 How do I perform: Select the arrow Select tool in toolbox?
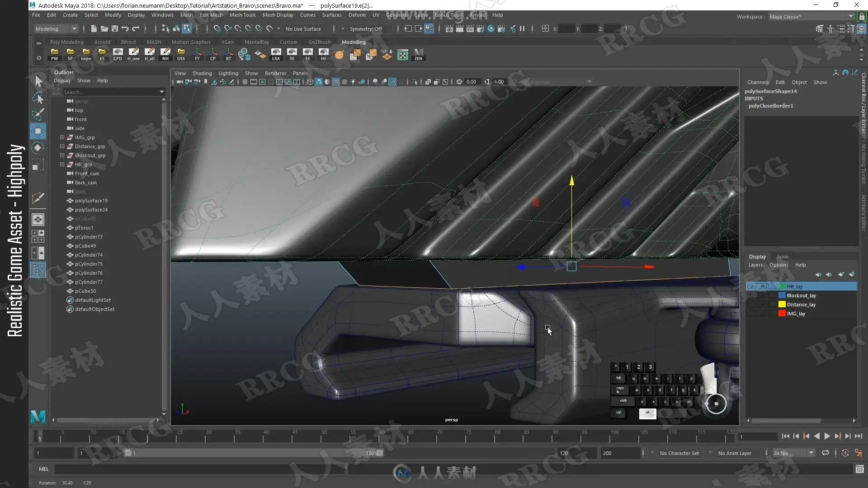coord(38,81)
